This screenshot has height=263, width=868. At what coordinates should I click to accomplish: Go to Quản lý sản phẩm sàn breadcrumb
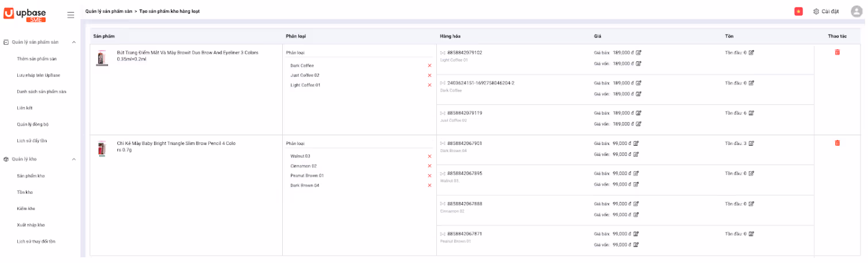coord(109,12)
